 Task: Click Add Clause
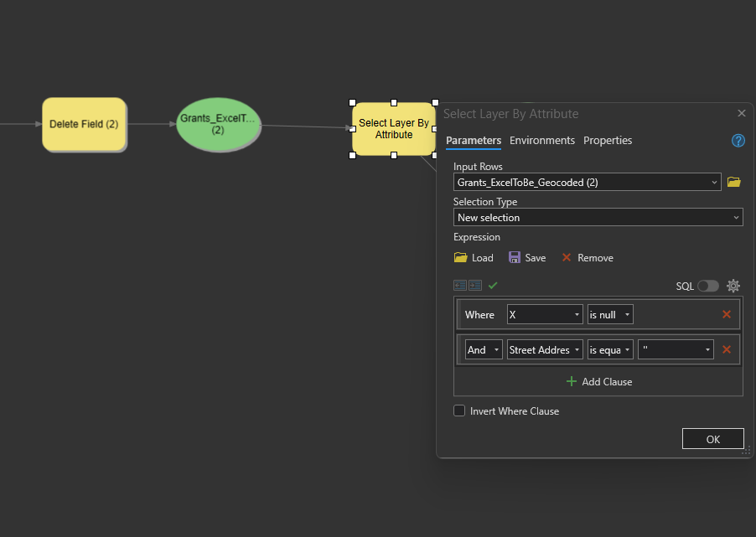click(x=598, y=382)
